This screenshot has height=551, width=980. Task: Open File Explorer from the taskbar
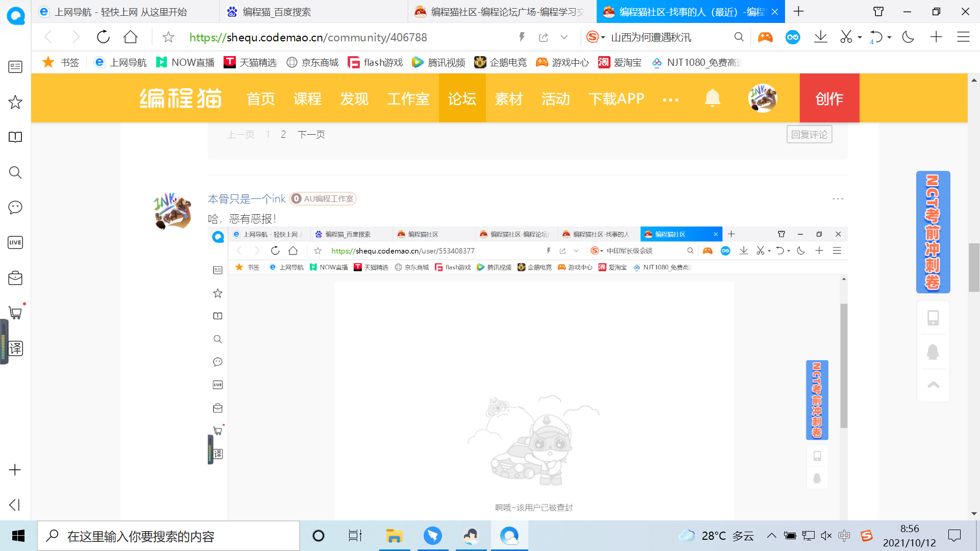coord(394,536)
